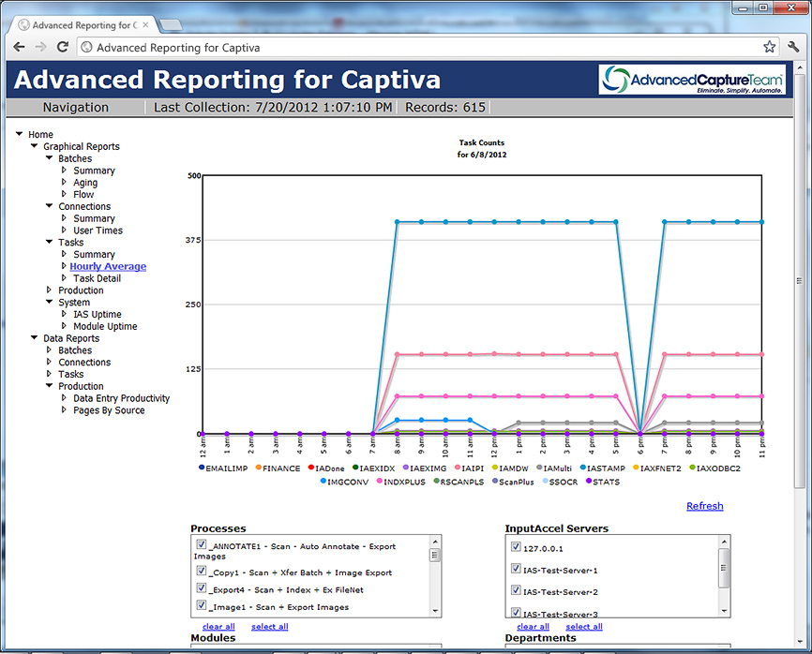Viewport: 812px width, 654px height.
Task: Click 'select all' under Processes list
Action: pyautogui.click(x=269, y=627)
